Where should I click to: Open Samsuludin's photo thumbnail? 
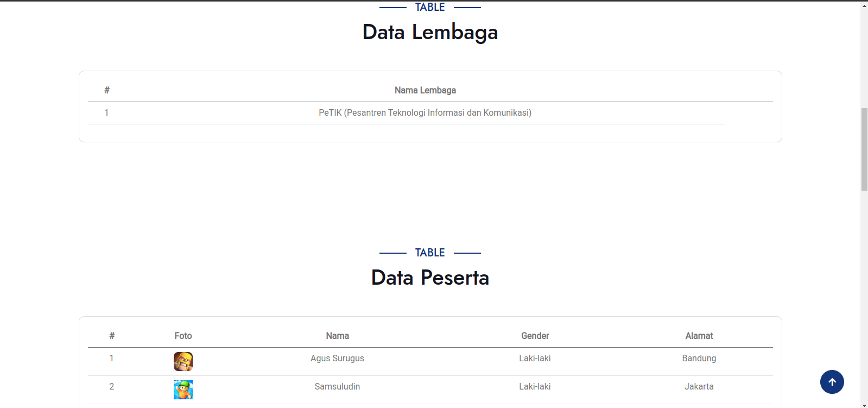click(183, 390)
